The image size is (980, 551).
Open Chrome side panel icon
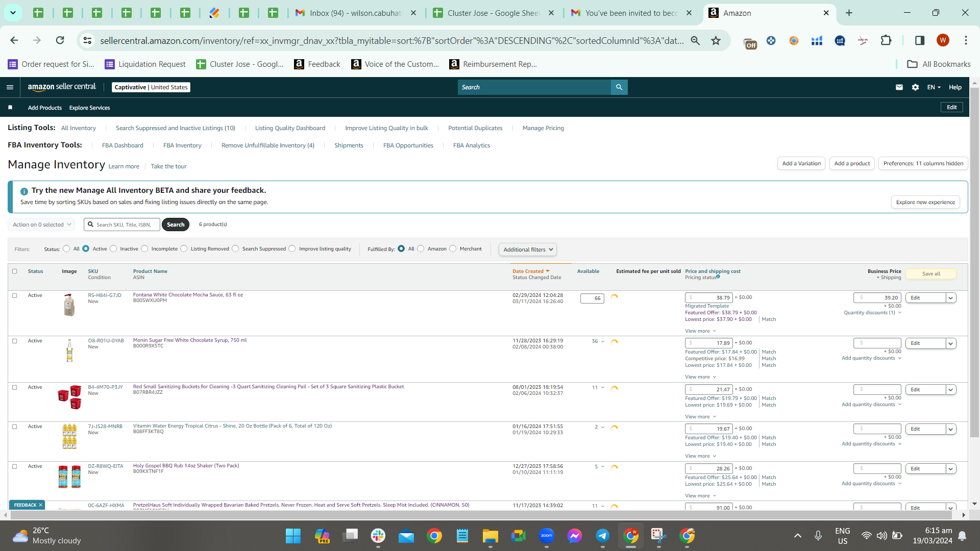tap(920, 40)
